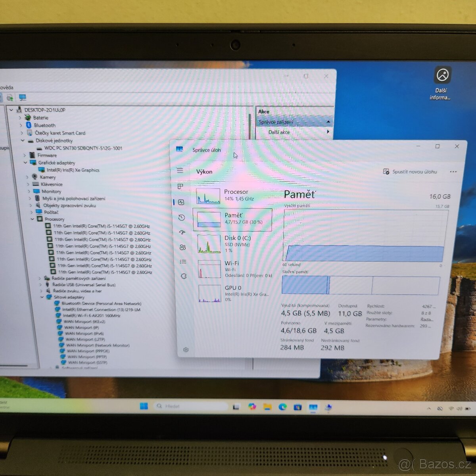The height and width of the screenshot is (476, 476).
Task: Click the memory composition bar
Action: [361, 285]
